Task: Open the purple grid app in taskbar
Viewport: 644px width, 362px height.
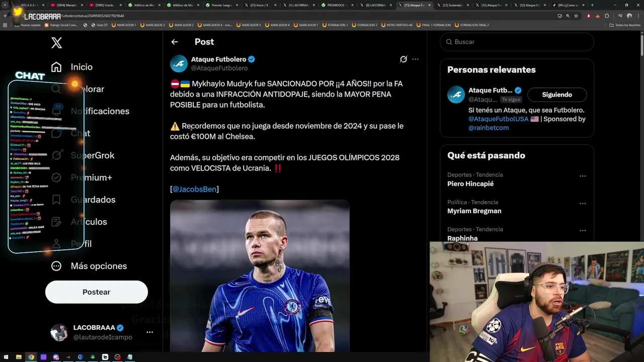Action: coord(43,357)
